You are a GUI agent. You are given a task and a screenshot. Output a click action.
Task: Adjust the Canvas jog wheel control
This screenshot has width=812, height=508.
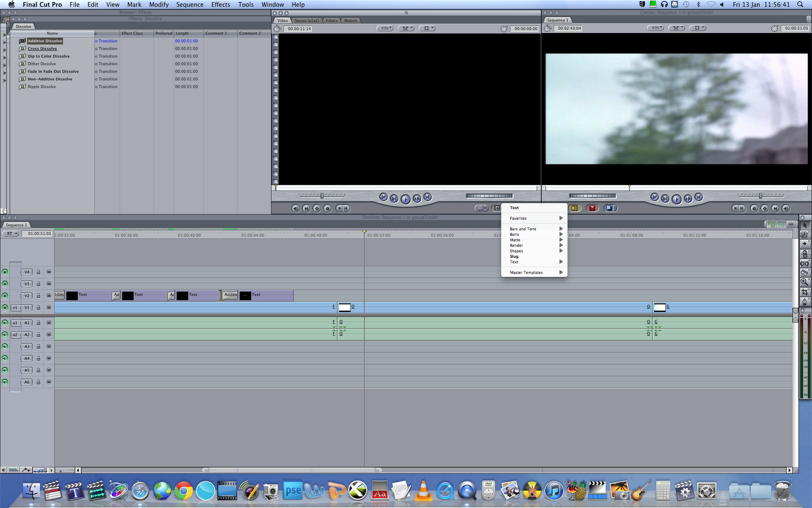coord(593,196)
